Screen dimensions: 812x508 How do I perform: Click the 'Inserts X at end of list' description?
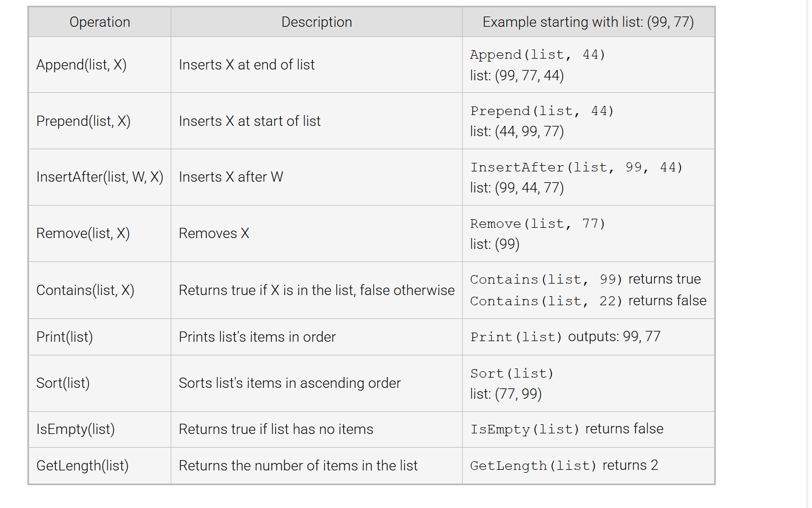(x=246, y=65)
